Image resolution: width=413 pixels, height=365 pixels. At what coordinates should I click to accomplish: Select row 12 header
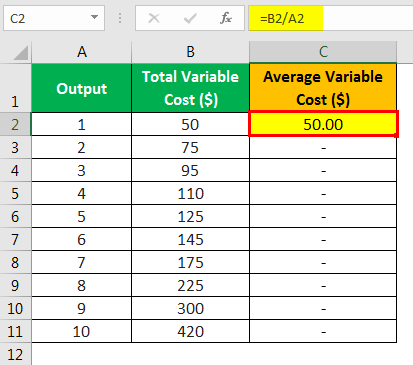[x=15, y=354]
